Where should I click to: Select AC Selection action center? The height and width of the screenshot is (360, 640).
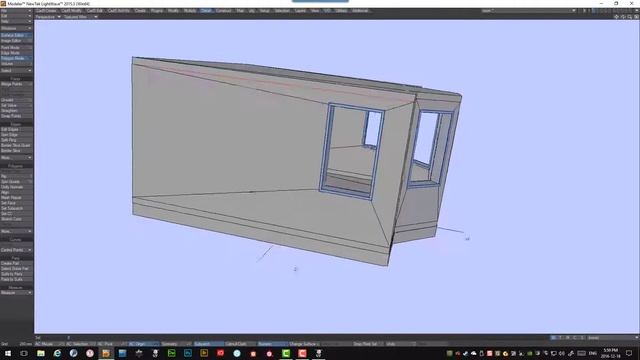(80, 344)
